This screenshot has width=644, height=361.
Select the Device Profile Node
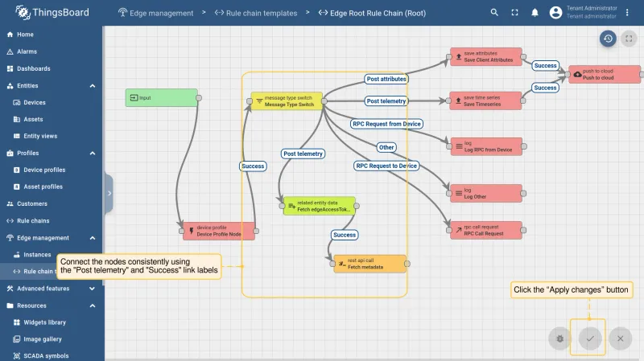[x=219, y=231]
